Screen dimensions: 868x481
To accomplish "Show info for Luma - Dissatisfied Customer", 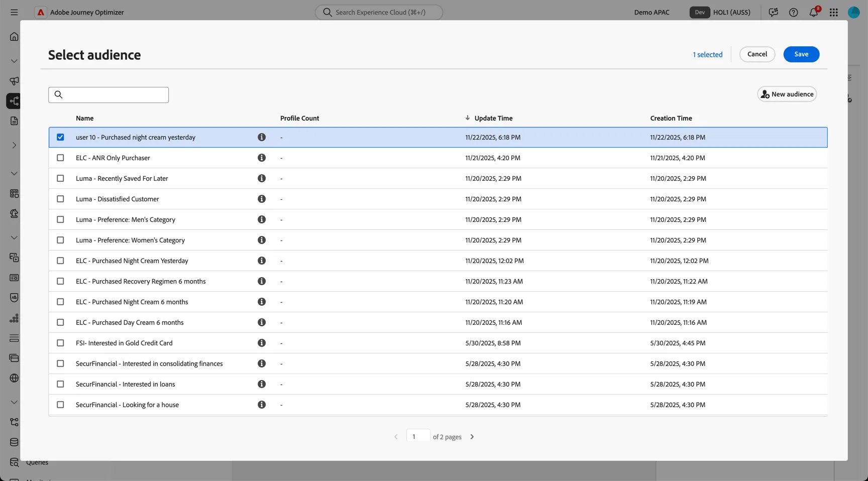I will pyautogui.click(x=261, y=199).
